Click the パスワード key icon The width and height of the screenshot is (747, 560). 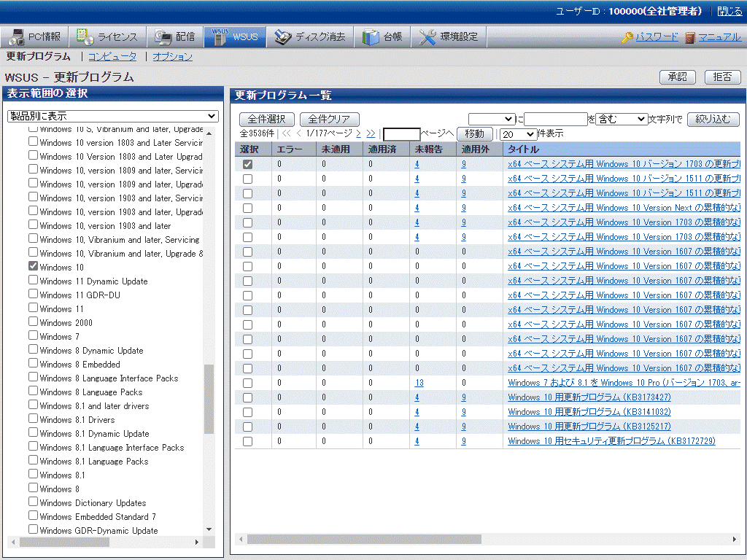pos(627,38)
